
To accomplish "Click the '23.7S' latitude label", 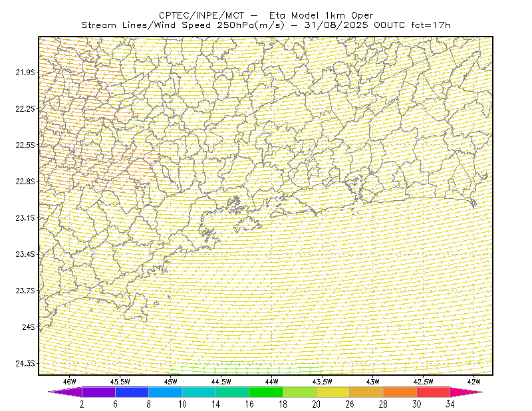I will [25, 291].
